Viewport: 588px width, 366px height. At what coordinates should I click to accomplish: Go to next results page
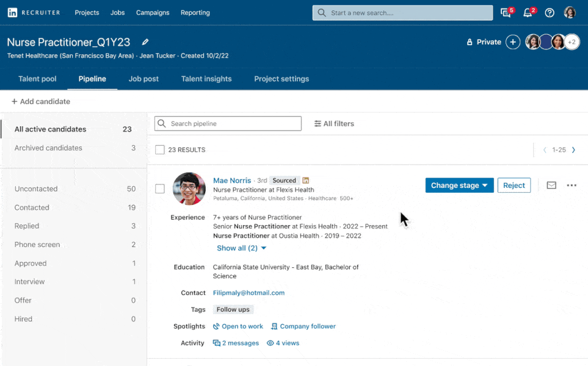(x=573, y=150)
